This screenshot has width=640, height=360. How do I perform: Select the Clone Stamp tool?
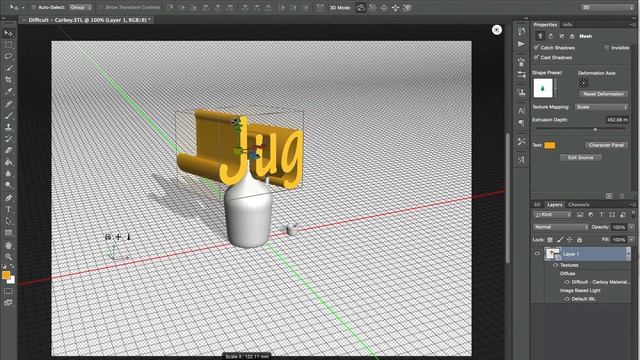click(9, 127)
